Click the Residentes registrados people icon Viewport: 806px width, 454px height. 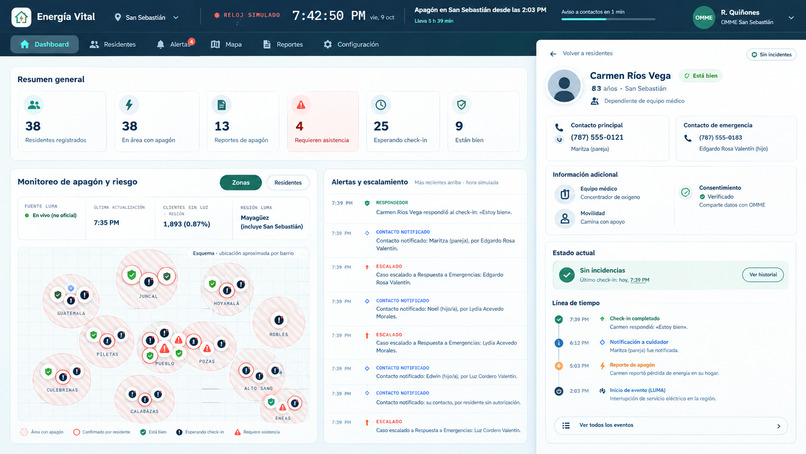click(33, 105)
